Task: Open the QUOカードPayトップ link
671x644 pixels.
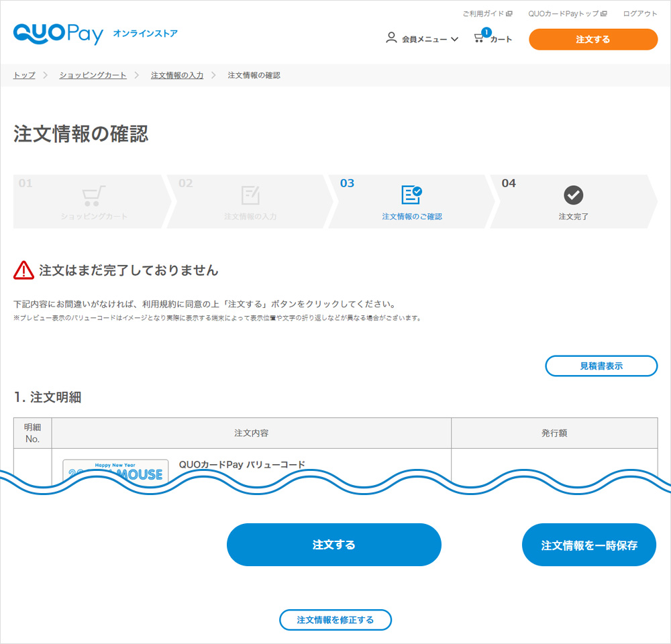Action: click(x=567, y=13)
